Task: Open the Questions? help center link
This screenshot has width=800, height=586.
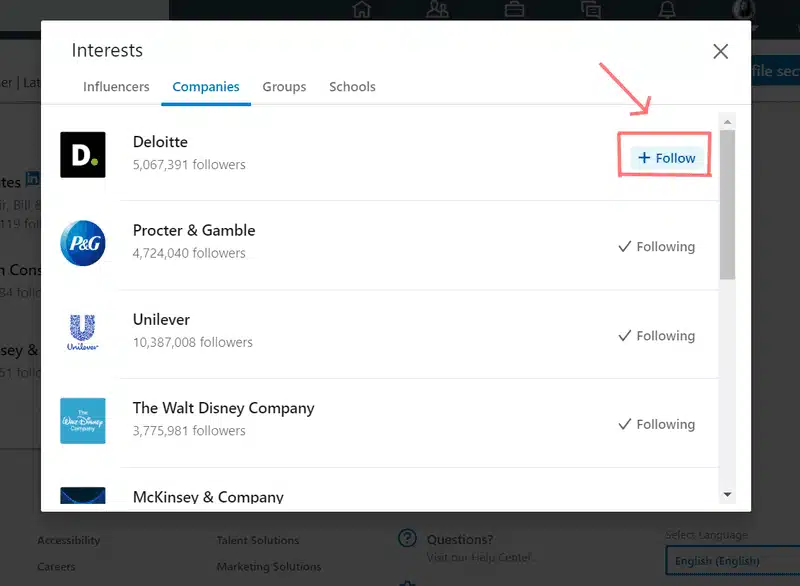Action: 460,539
